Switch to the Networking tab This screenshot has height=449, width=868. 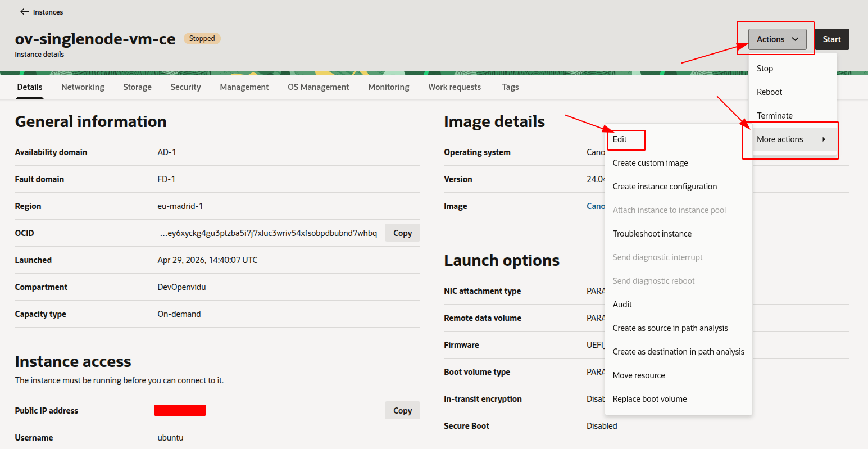[x=83, y=87]
